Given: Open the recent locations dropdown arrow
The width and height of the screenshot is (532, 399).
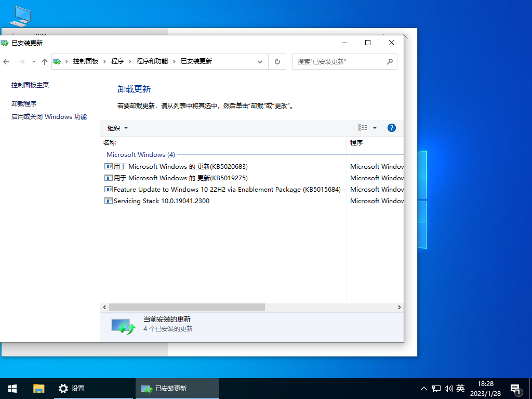Looking at the screenshot, I should click(34, 61).
